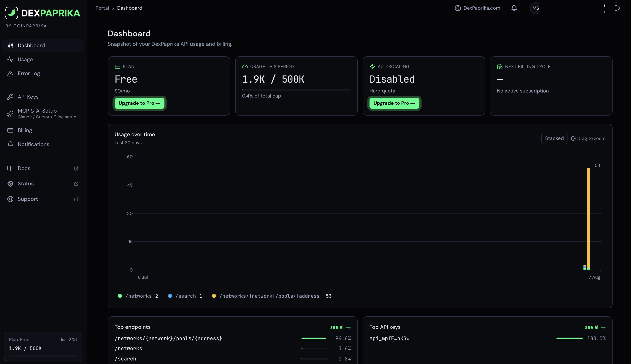Image resolution: width=631 pixels, height=364 pixels.
Task: Click the 'Last 30 days' subtitle
Action: (x=128, y=143)
